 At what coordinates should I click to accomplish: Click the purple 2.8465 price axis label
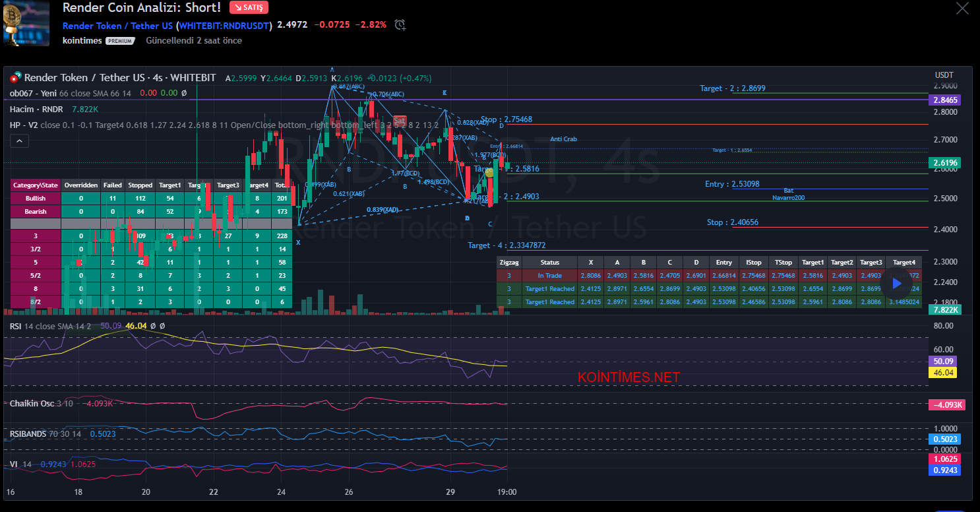pos(946,100)
